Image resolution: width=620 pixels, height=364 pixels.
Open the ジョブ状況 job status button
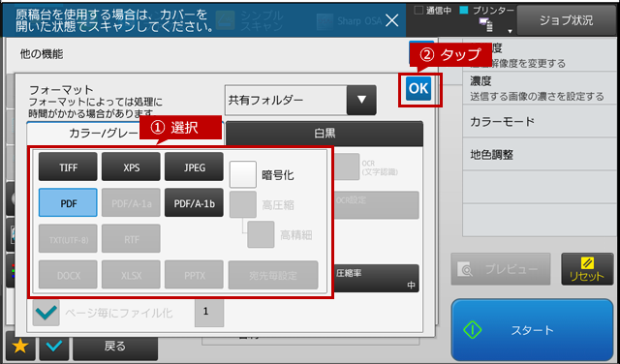tap(566, 20)
